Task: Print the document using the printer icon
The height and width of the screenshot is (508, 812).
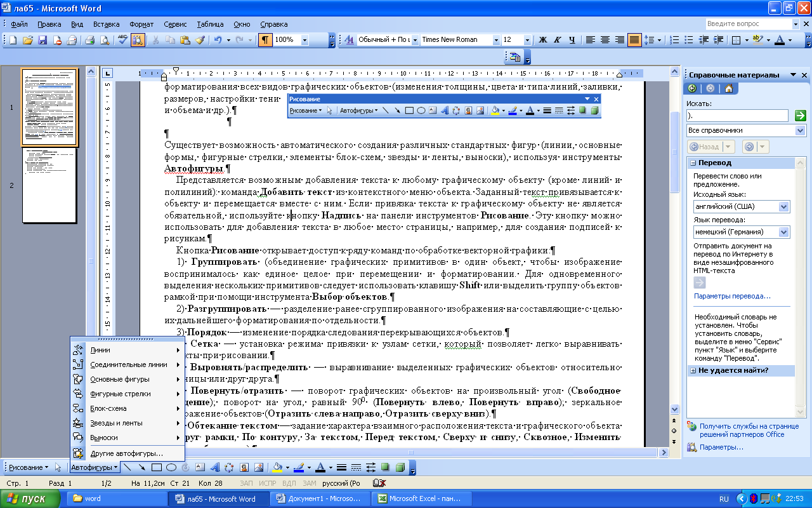Action: coord(89,39)
